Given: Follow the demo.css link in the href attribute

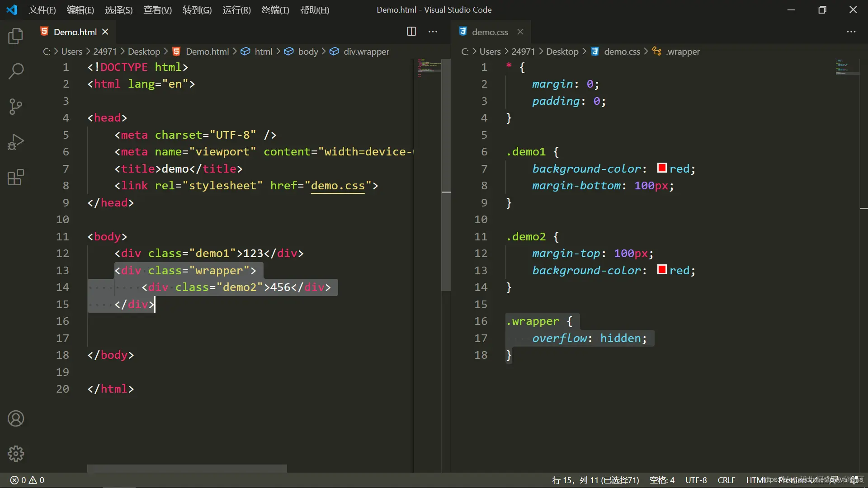Looking at the screenshot, I should coord(337,186).
